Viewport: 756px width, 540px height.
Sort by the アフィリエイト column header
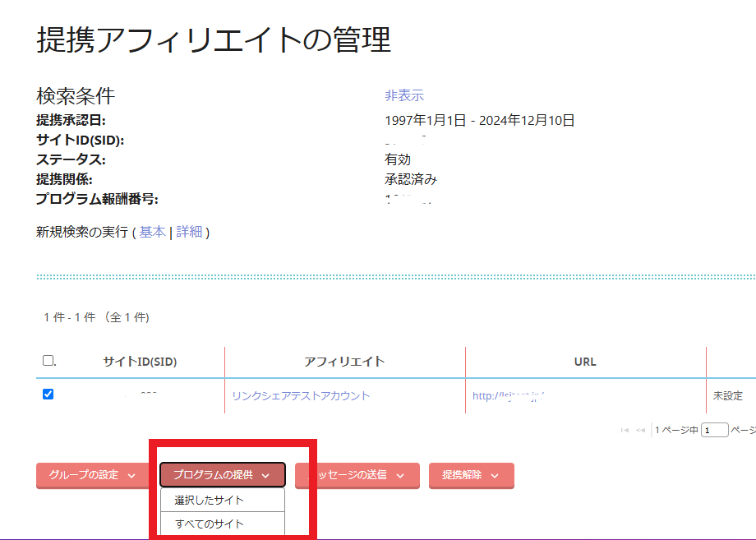[344, 362]
